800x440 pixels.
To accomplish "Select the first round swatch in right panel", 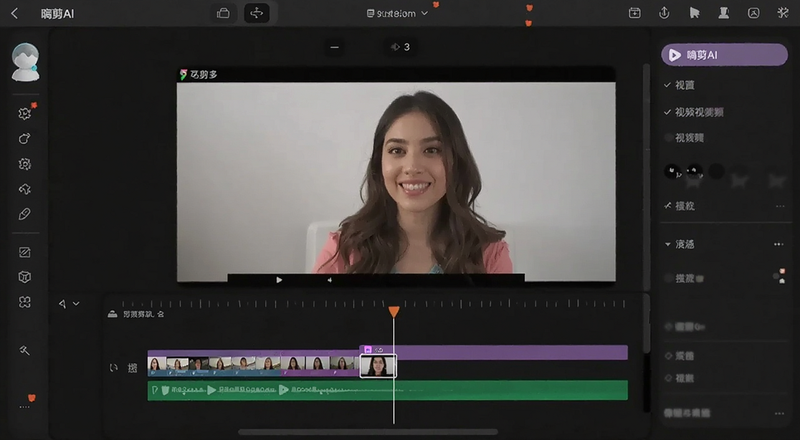I will [x=672, y=171].
